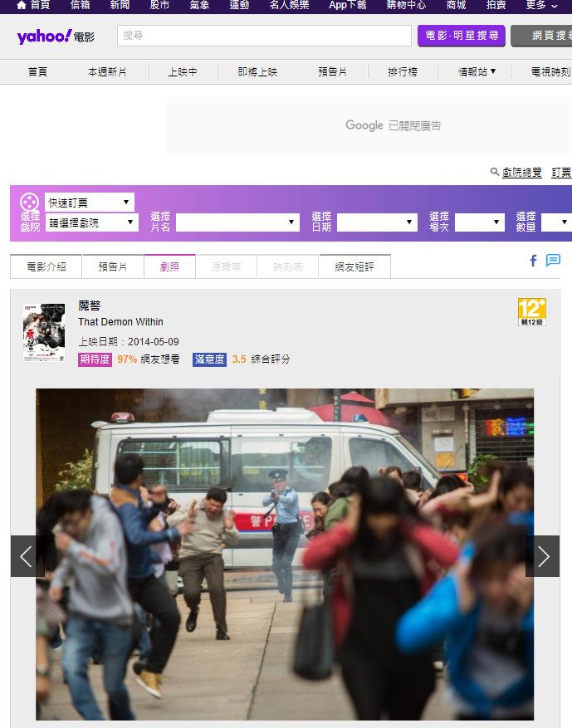Open 拍賣 in top bar
The width and height of the screenshot is (572, 728).
tap(496, 5)
